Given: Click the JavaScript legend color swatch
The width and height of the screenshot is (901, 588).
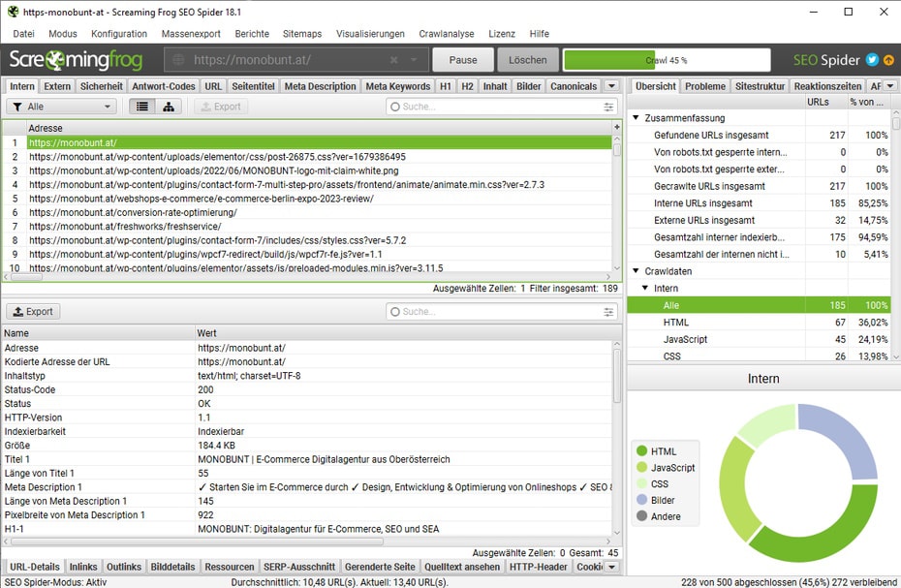Looking at the screenshot, I should (642, 467).
